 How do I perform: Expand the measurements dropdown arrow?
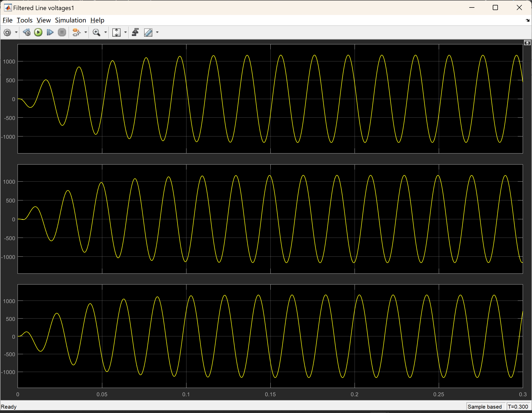click(x=157, y=33)
